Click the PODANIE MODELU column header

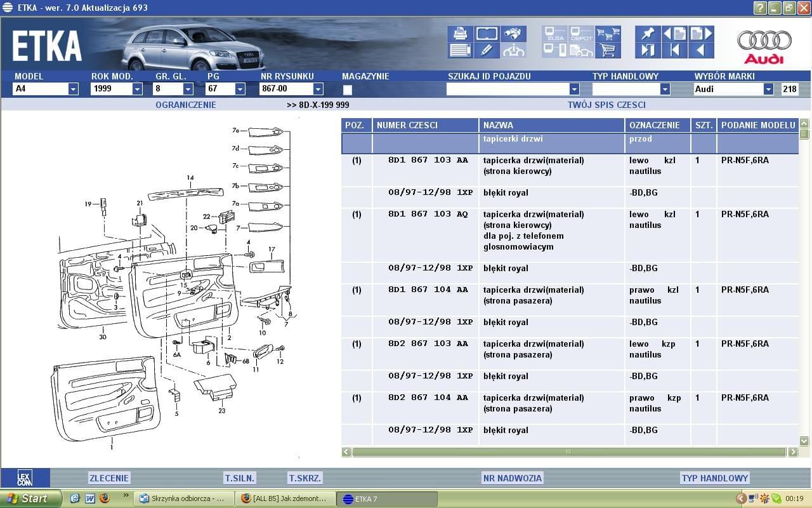pos(757,125)
